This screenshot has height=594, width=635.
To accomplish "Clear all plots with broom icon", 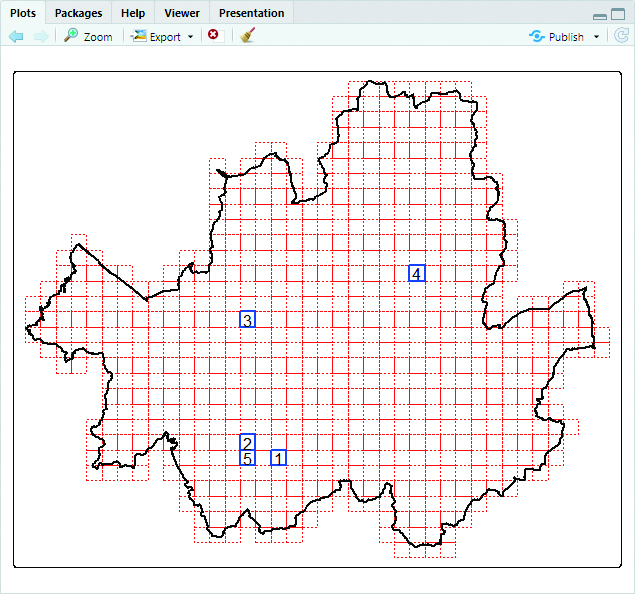I will pos(247,36).
